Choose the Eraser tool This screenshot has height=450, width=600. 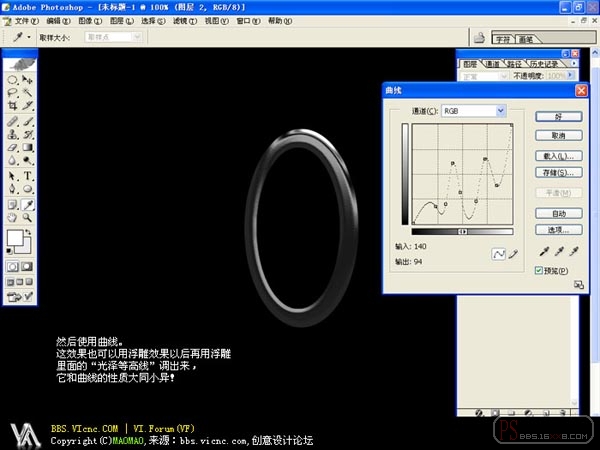13,147
